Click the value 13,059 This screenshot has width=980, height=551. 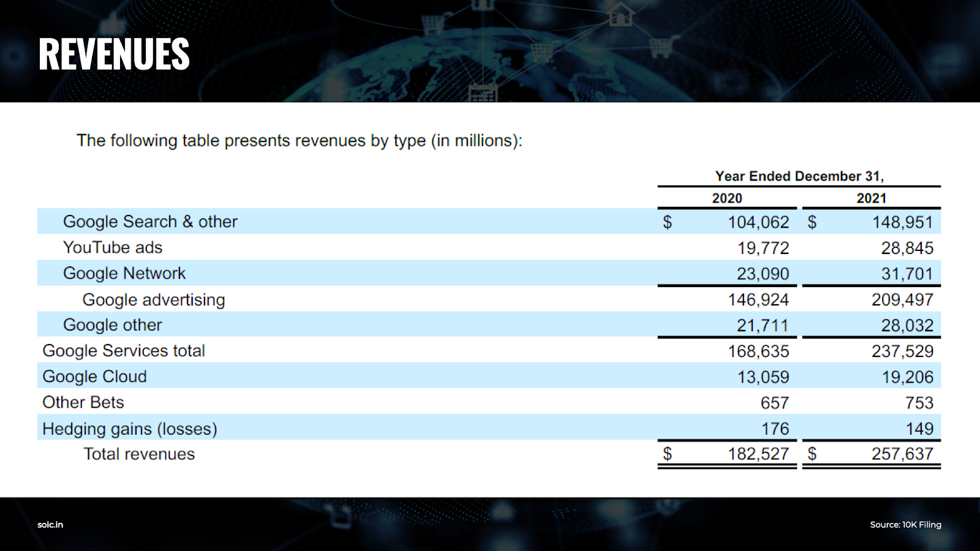(763, 377)
